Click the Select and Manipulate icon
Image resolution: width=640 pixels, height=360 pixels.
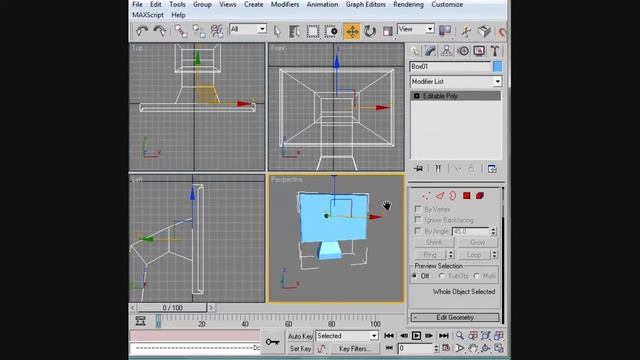(466, 31)
